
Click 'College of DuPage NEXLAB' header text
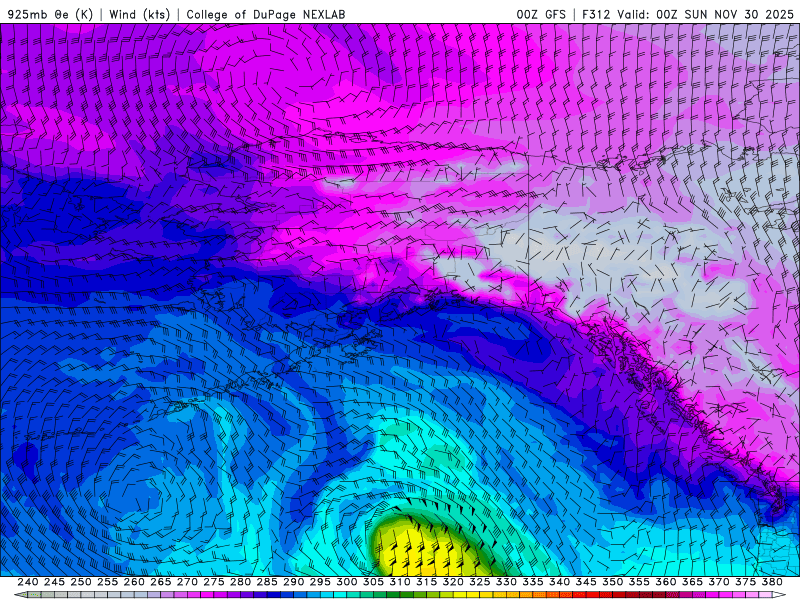[266, 14]
